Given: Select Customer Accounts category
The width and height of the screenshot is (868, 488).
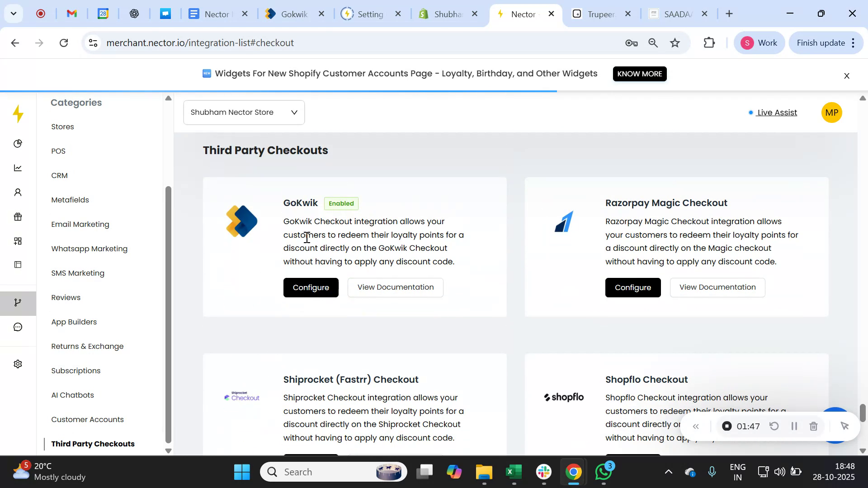Looking at the screenshot, I should point(87,419).
